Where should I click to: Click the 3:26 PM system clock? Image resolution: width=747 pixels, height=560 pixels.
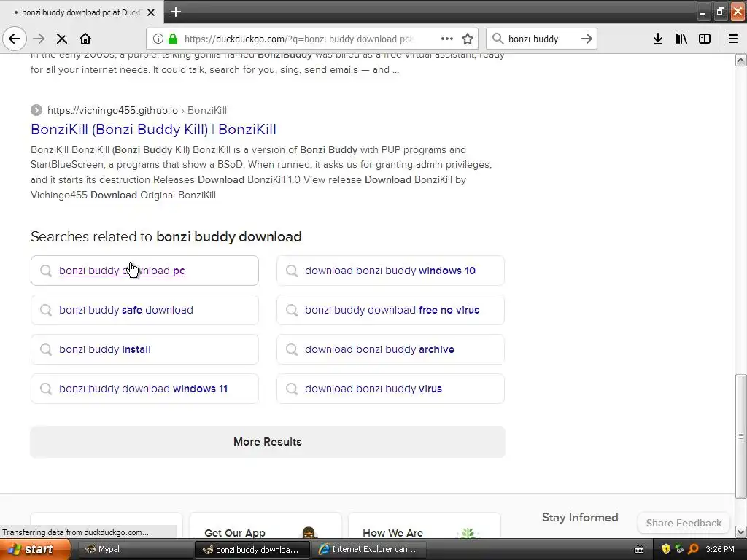[x=720, y=549]
